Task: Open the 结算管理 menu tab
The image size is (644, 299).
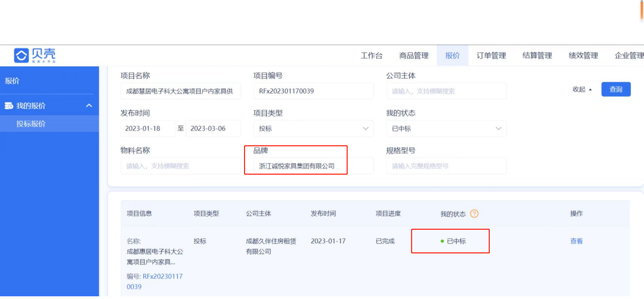Action: (x=537, y=55)
